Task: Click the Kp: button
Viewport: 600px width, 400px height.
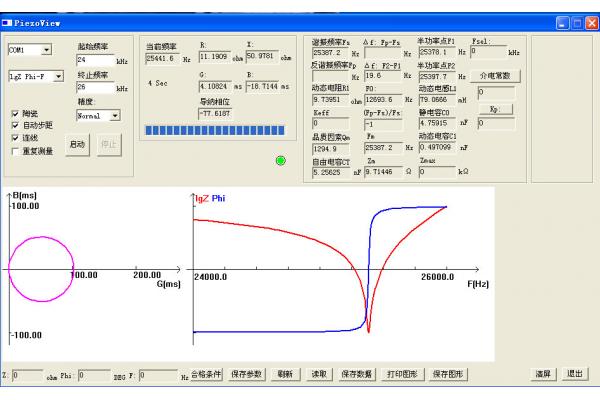Action: pyautogui.click(x=495, y=109)
